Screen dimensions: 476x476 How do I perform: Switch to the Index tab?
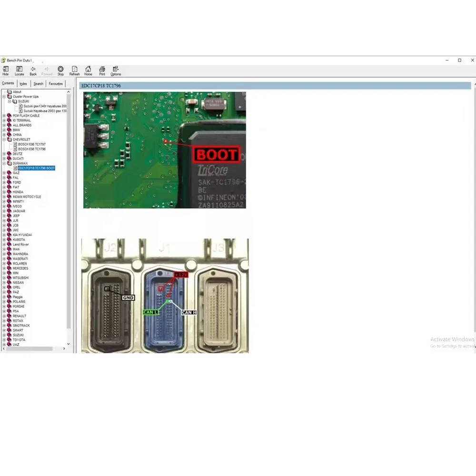tap(23, 84)
